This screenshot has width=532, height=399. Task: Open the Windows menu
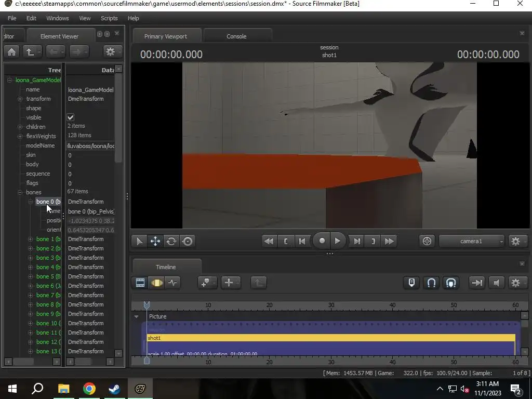point(57,18)
